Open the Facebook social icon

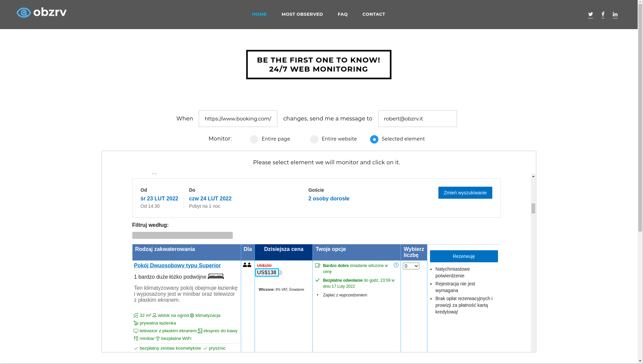(603, 14)
